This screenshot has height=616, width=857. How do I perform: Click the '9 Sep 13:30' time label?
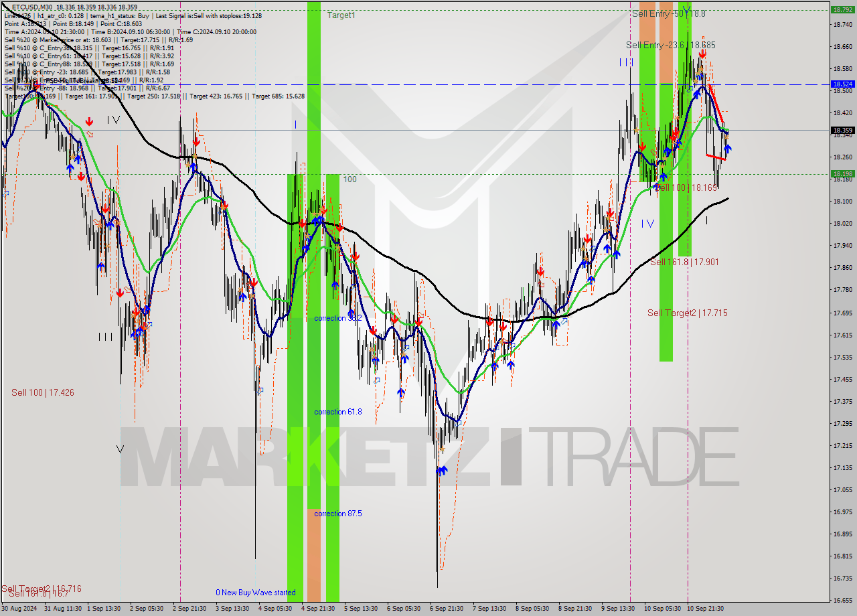(x=618, y=609)
